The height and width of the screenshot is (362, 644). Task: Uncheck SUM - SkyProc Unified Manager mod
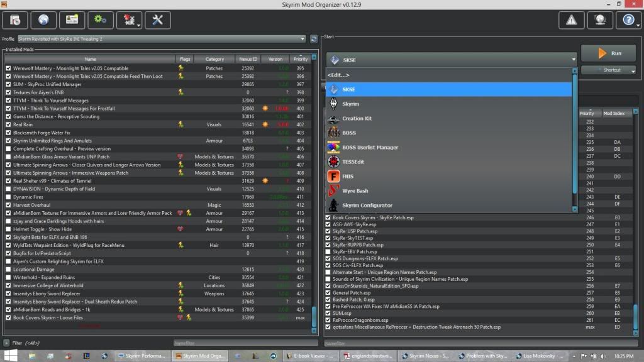tap(8, 84)
